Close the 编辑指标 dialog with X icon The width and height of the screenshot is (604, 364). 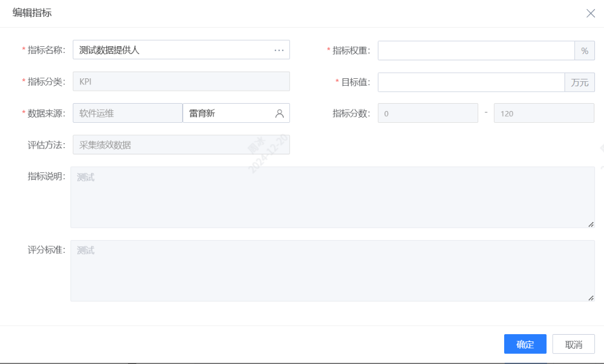[x=590, y=14]
